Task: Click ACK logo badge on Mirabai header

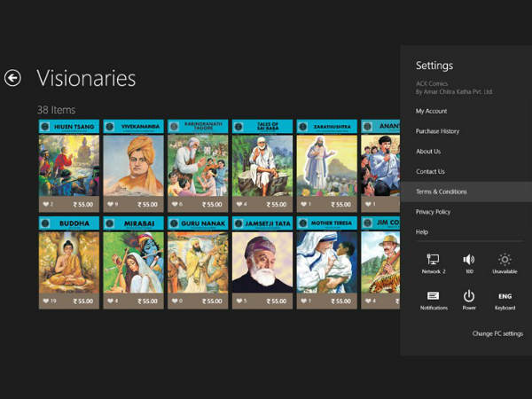Action: tap(109, 223)
